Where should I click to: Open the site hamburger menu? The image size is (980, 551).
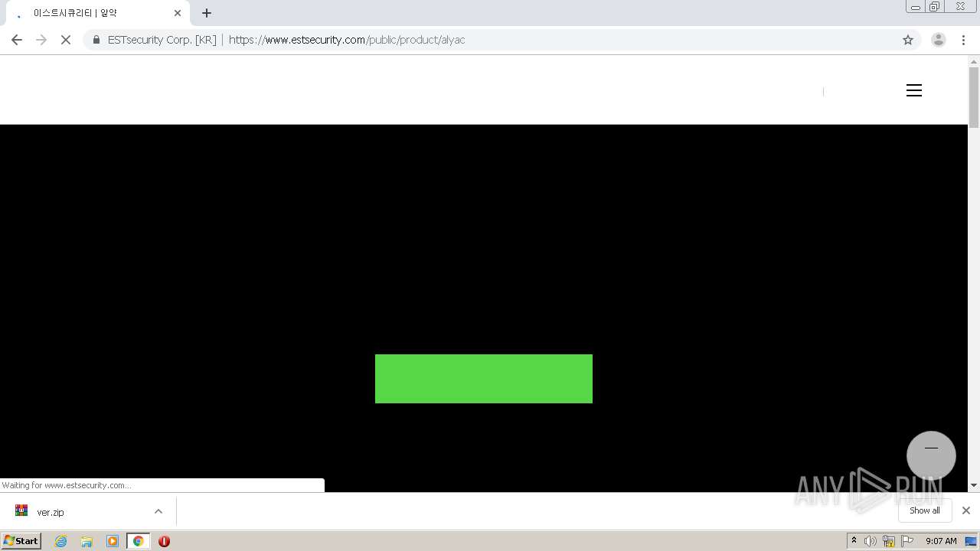point(914,90)
